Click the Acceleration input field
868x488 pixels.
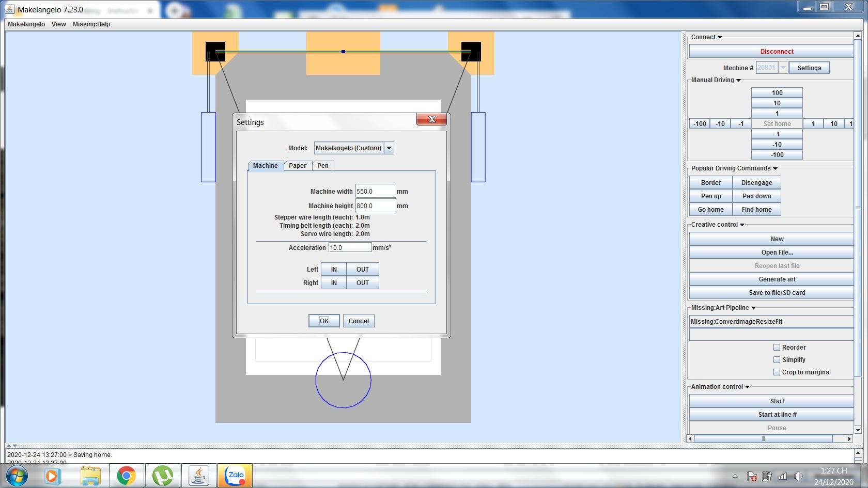click(x=350, y=247)
